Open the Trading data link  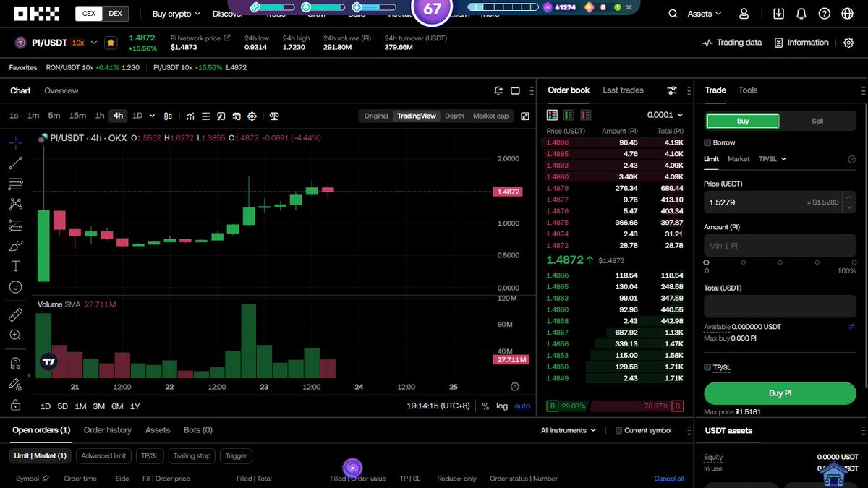pos(732,43)
